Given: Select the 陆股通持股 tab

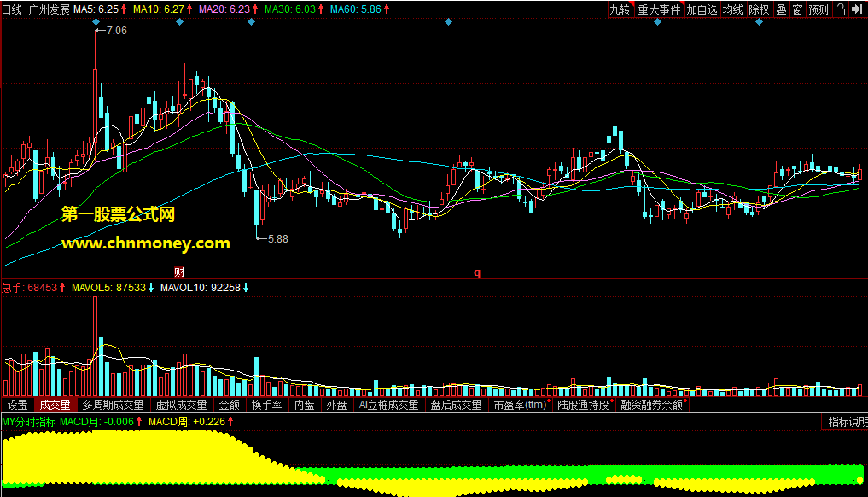Looking at the screenshot, I should (584, 405).
